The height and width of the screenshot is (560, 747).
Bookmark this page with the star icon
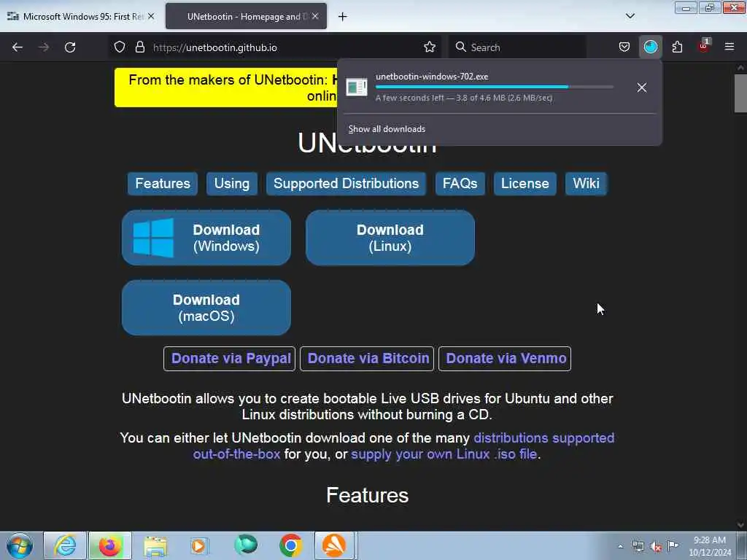pyautogui.click(x=430, y=47)
